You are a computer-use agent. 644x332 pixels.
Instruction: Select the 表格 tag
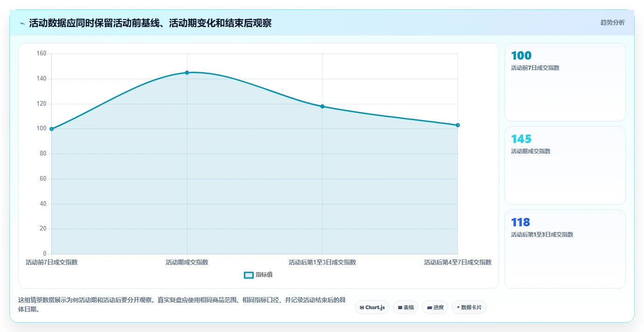pos(406,307)
